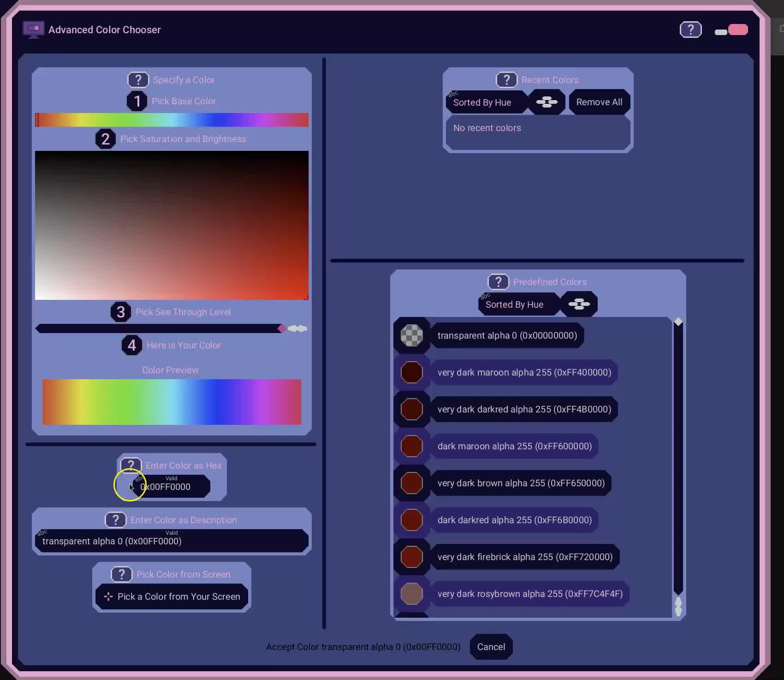Screen dimensions: 784x680
Task: Click Accept Color transparent alpha 0
Action: pyautogui.click(x=363, y=647)
